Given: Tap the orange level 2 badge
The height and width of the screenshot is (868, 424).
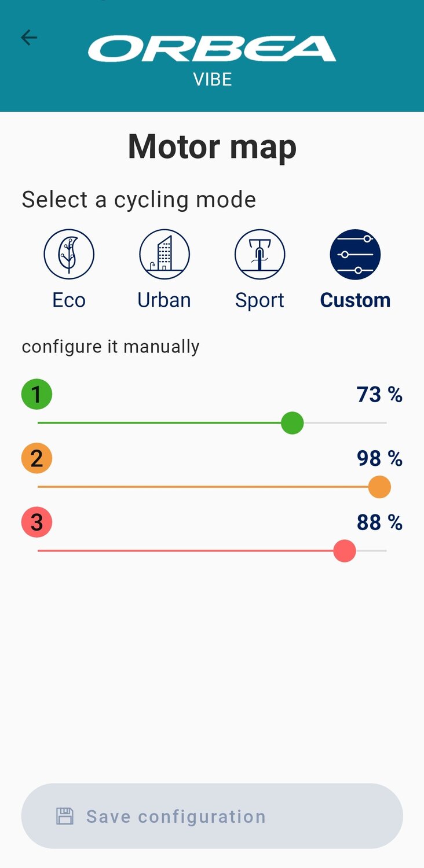Looking at the screenshot, I should (36, 458).
